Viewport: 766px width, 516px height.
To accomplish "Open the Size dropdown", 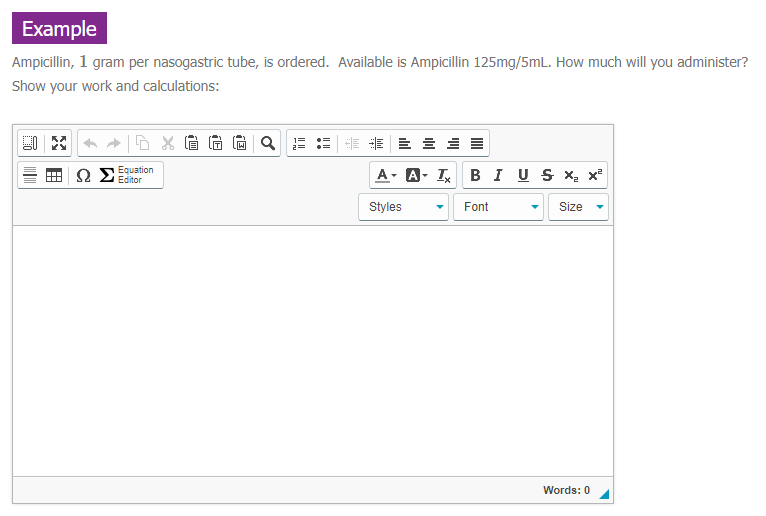I will 578,207.
